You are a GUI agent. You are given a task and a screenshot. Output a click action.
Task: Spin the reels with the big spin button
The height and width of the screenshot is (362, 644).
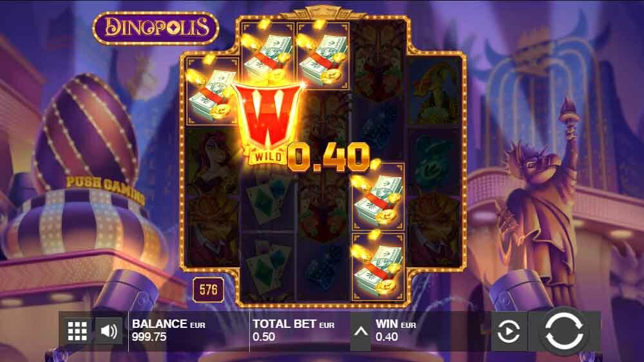coord(564,331)
